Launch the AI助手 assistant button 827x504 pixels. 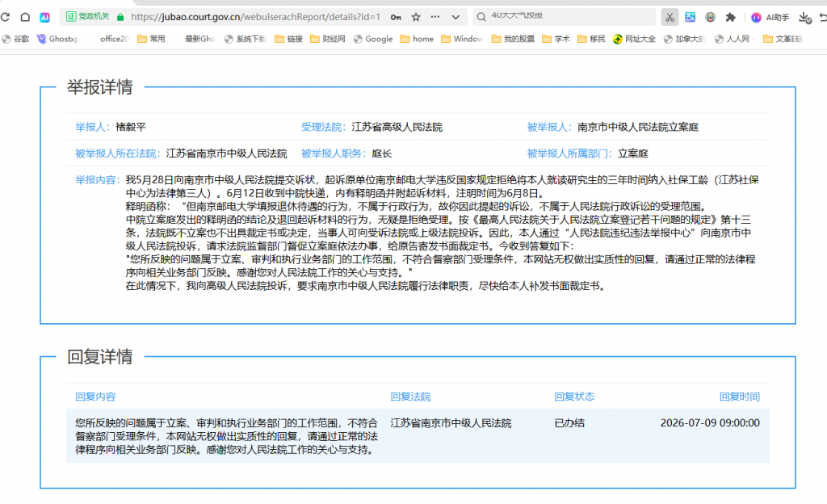coord(770,18)
